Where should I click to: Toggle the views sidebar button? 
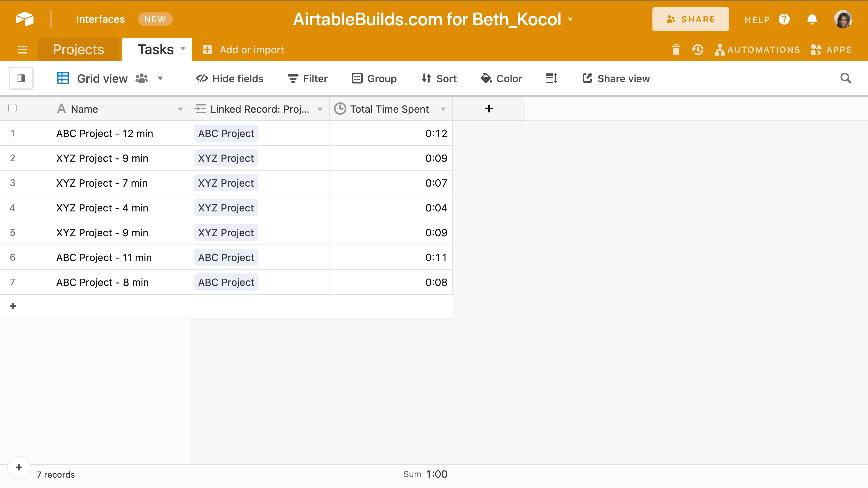point(21,79)
